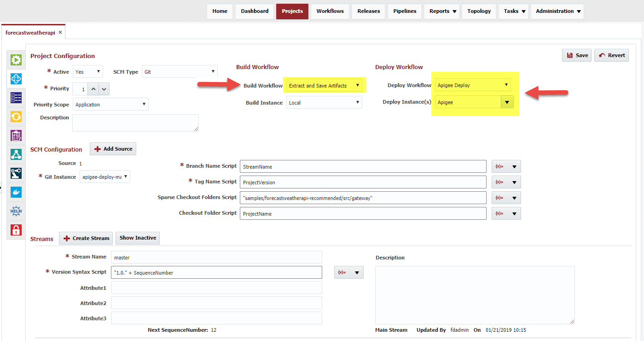644x341 pixels.
Task: Increase Priority with the up arrow
Action: pos(93,89)
